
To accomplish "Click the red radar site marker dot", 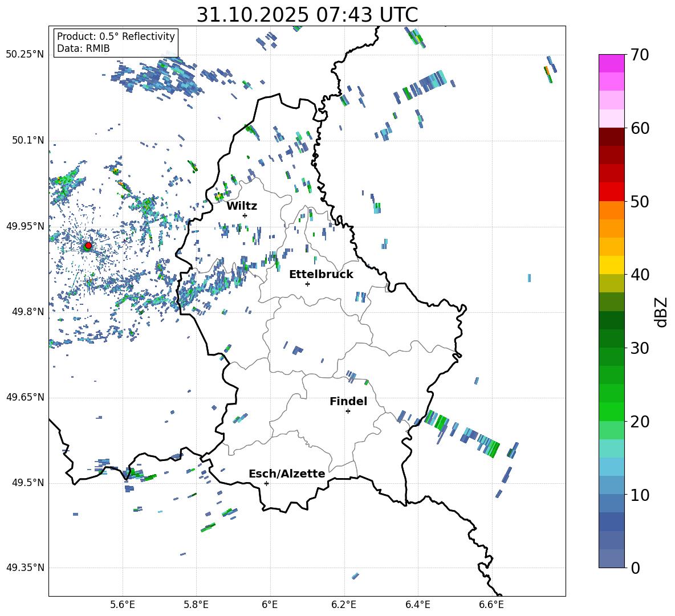I will (88, 246).
